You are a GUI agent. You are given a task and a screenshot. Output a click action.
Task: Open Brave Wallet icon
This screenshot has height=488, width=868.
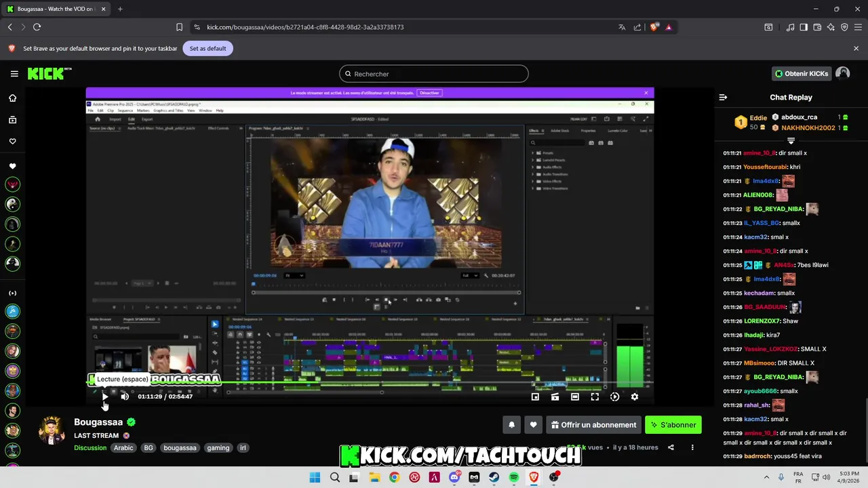pos(817,27)
